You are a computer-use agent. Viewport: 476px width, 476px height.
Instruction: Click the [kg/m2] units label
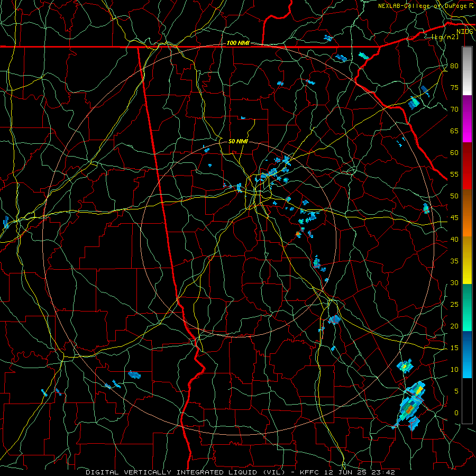pyautogui.click(x=445, y=37)
